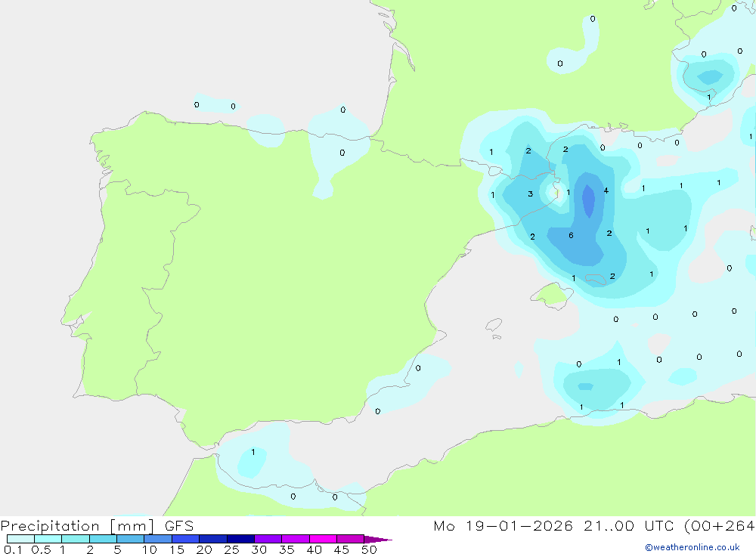Click the legend scale label "10"

coord(150,549)
